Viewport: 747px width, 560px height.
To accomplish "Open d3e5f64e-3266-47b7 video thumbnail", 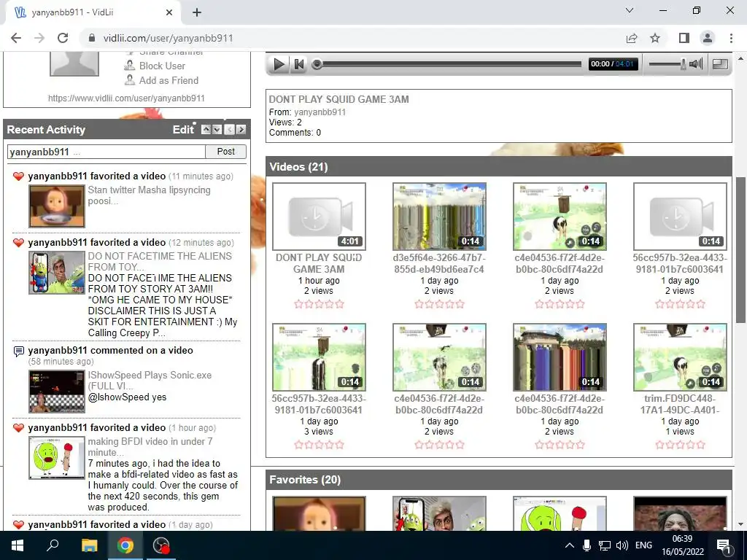I will (x=439, y=216).
